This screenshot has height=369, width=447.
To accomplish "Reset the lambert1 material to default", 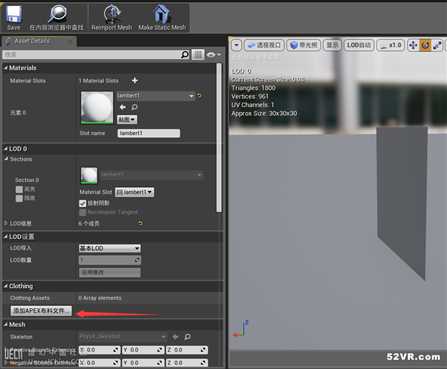I will [x=199, y=96].
